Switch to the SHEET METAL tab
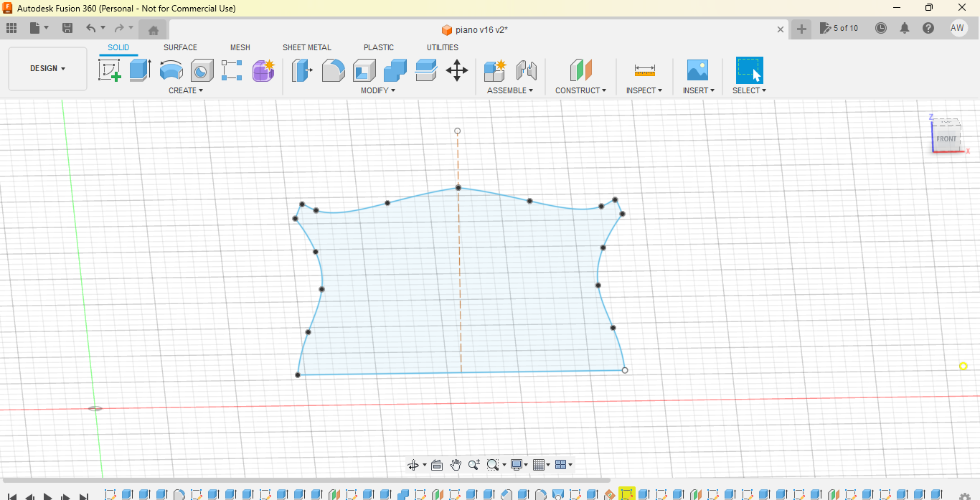Image resolution: width=980 pixels, height=500 pixels. 307,47
